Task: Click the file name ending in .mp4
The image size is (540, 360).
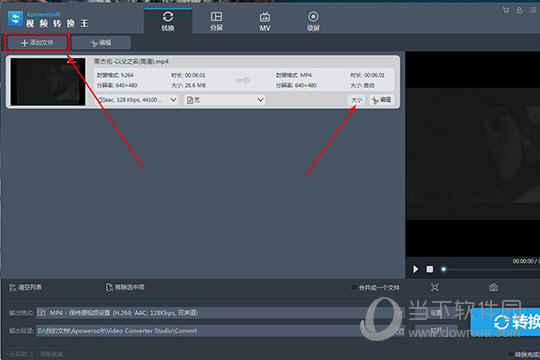Action: coord(131,61)
